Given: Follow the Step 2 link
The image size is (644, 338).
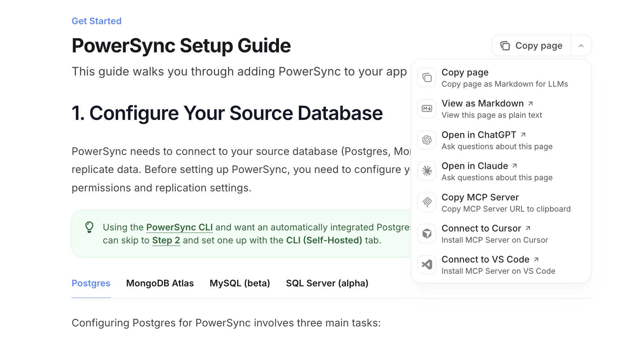Looking at the screenshot, I should click(x=166, y=240).
